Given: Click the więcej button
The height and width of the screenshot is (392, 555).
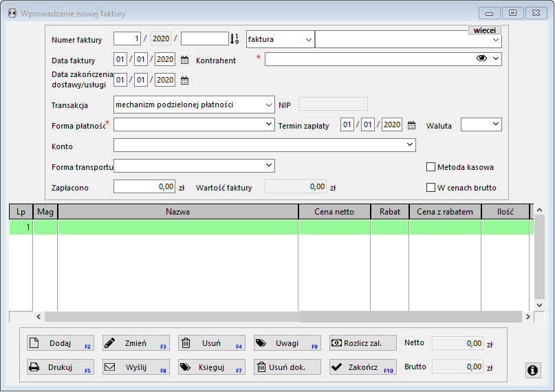Looking at the screenshot, I should coord(485,30).
